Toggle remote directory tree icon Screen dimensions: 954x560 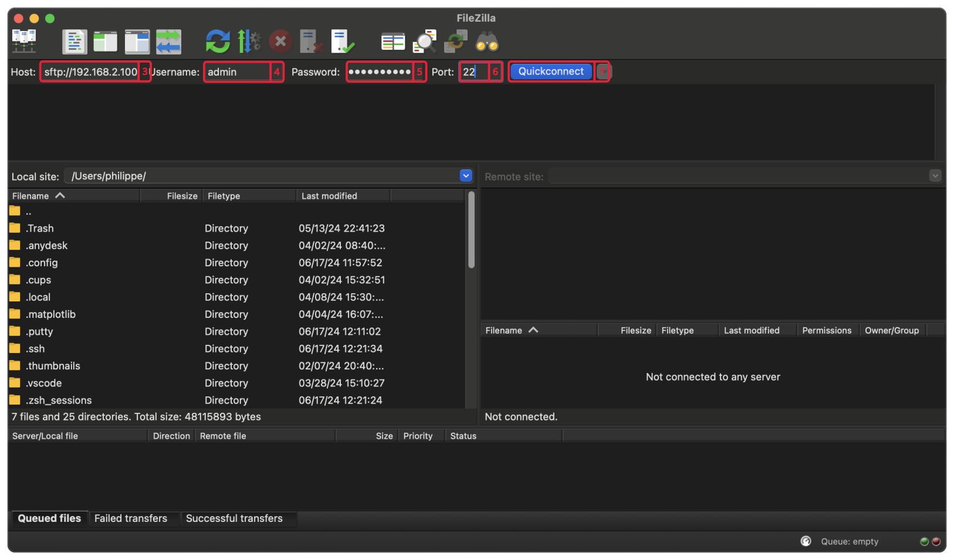(x=137, y=42)
